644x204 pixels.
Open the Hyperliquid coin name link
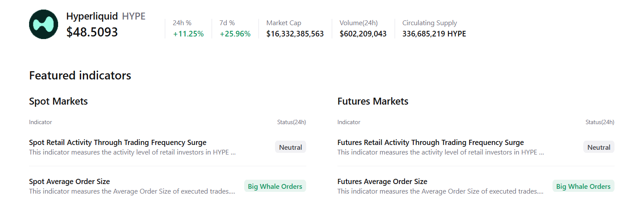(x=92, y=16)
